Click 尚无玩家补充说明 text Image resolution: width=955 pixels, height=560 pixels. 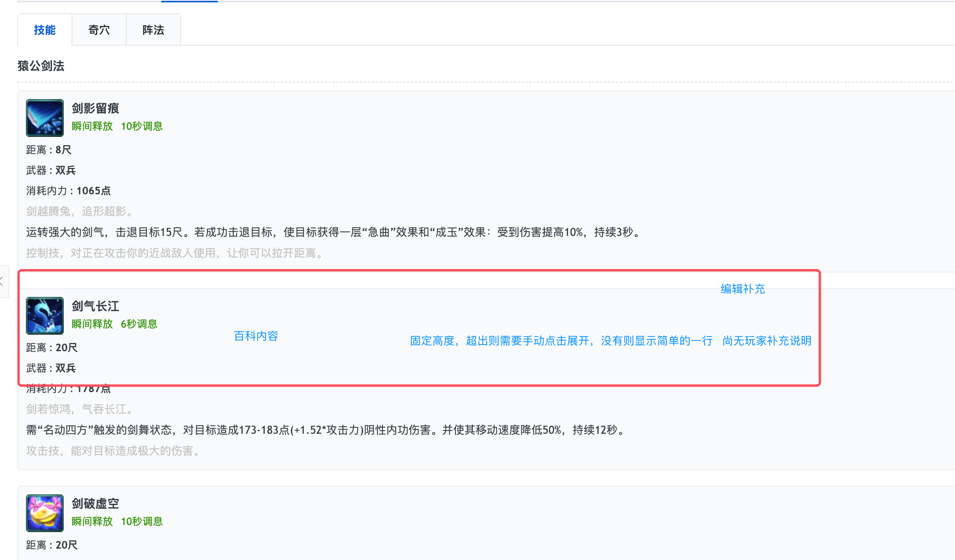pyautogui.click(x=766, y=341)
